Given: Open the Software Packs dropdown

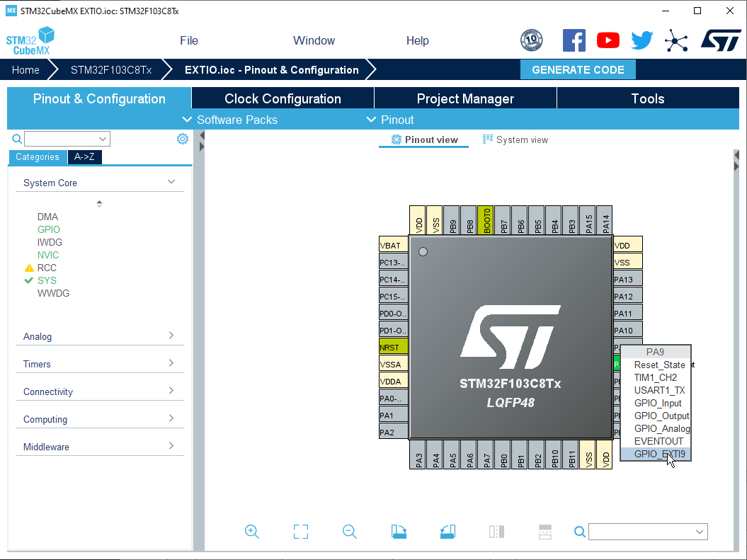Looking at the screenshot, I should (230, 120).
